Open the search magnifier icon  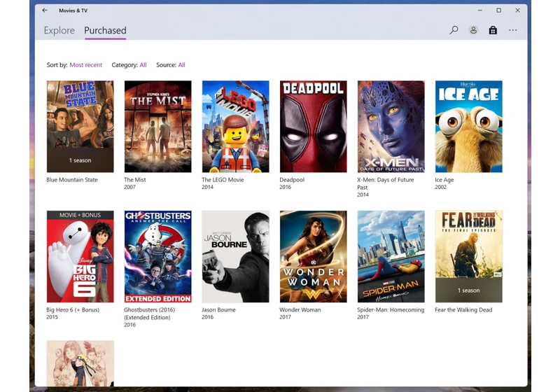tap(454, 30)
